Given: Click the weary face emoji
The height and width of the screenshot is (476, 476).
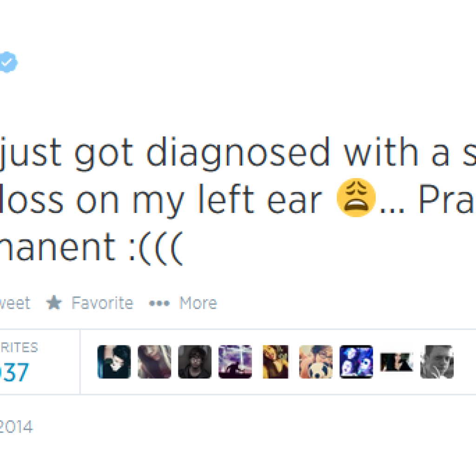Looking at the screenshot, I should [356, 198].
